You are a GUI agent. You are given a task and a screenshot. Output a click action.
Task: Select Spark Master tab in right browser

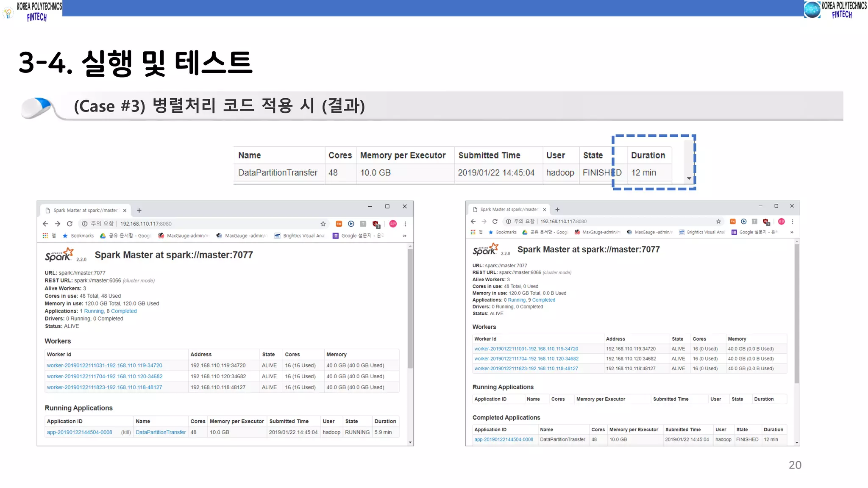[509, 209]
